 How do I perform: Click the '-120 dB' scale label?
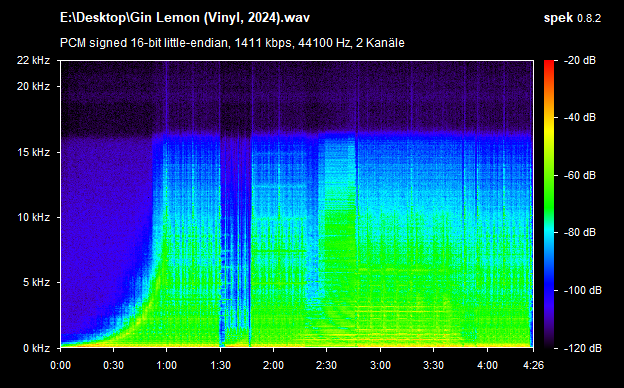pyautogui.click(x=582, y=348)
